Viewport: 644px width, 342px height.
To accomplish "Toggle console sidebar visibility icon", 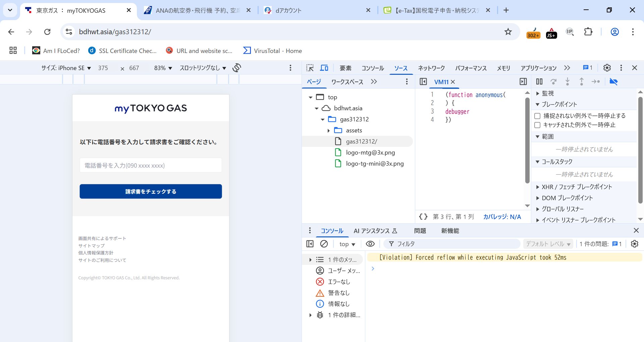I will [310, 244].
